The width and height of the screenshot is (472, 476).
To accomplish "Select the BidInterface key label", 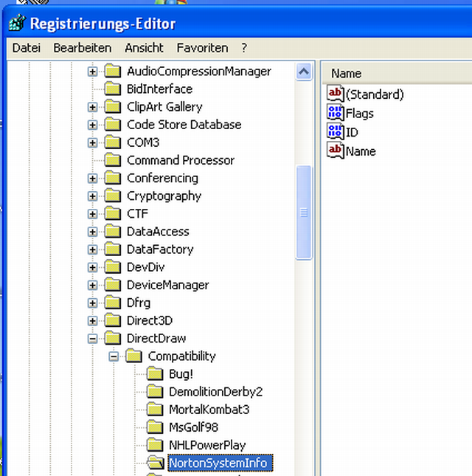I will click(159, 89).
